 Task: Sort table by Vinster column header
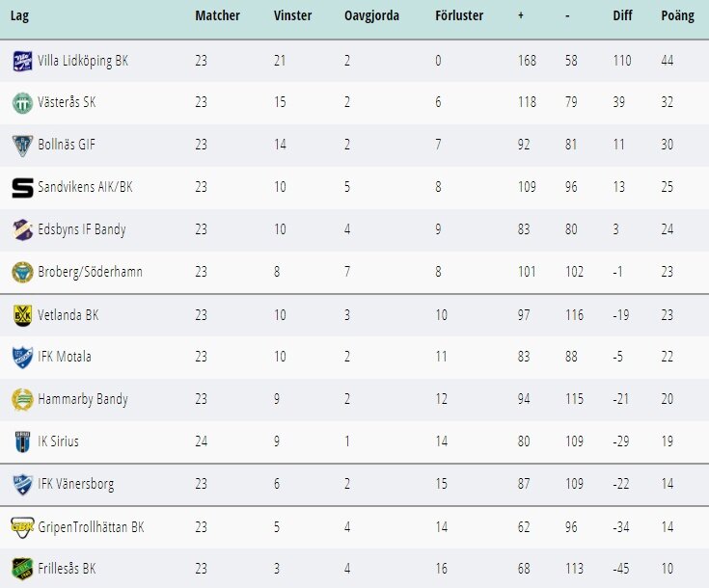click(292, 15)
